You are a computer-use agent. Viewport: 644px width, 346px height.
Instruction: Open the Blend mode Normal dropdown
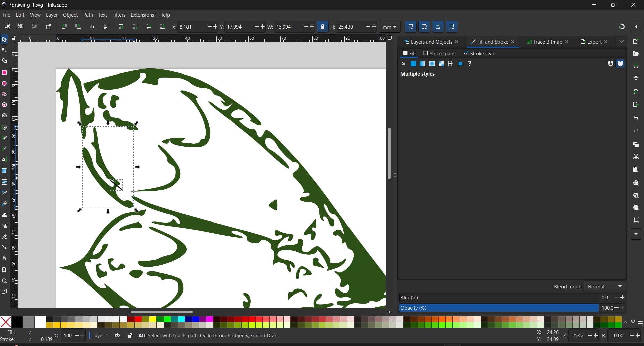point(605,287)
